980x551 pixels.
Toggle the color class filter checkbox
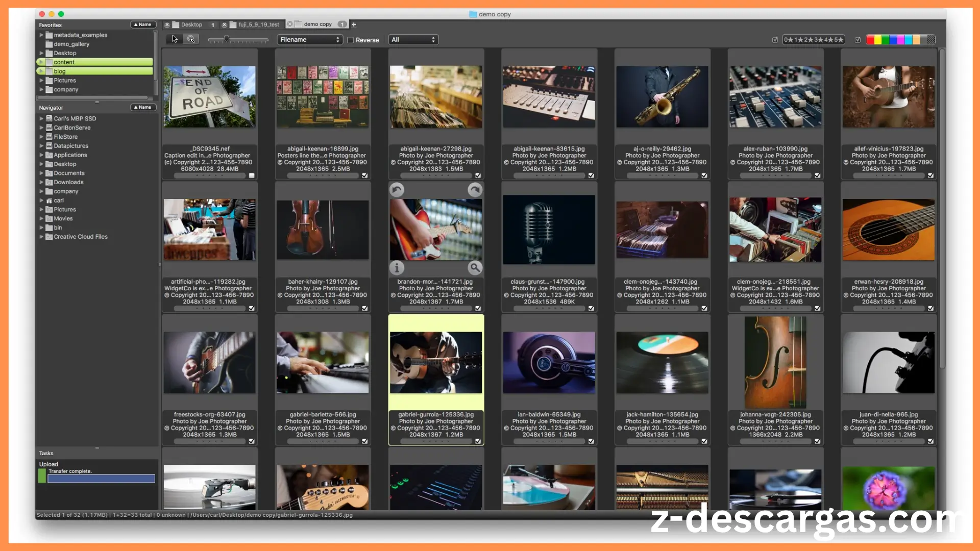858,39
